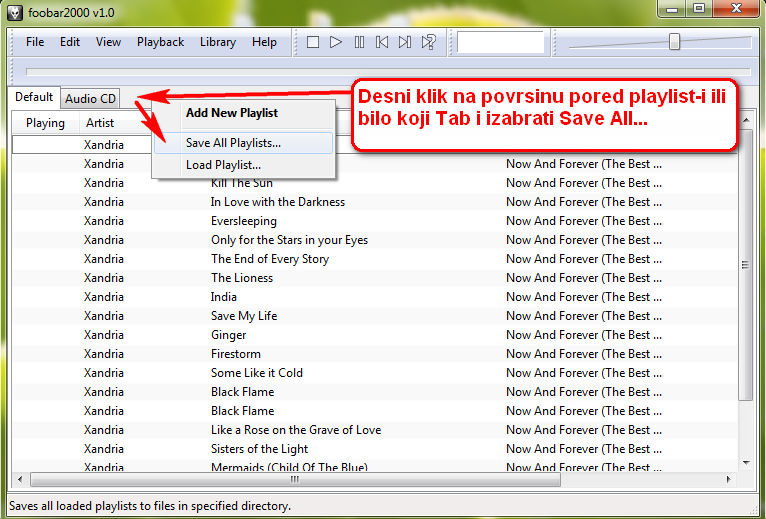The height and width of the screenshot is (519, 766).
Task: Open the Playback menu
Action: click(x=160, y=42)
